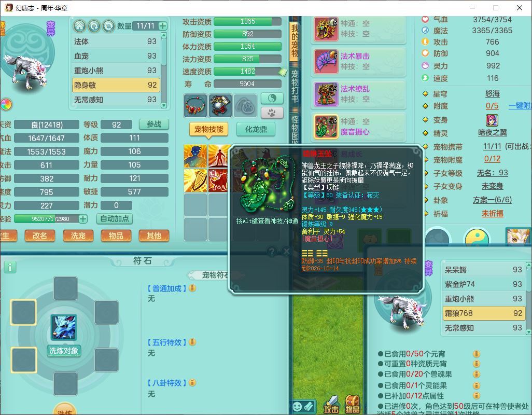Viewport: 532px width, 415px height.
Task: Select 呆呆鳄 in lower pet list
Action: (x=483, y=269)
